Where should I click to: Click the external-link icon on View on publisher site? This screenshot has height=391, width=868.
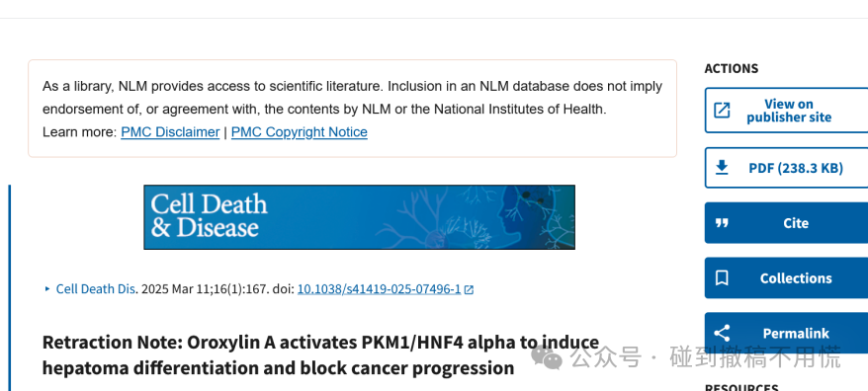(x=722, y=110)
